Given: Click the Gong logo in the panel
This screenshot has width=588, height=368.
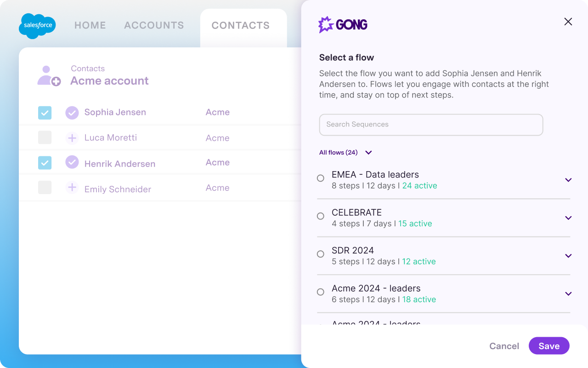Looking at the screenshot, I should [343, 24].
